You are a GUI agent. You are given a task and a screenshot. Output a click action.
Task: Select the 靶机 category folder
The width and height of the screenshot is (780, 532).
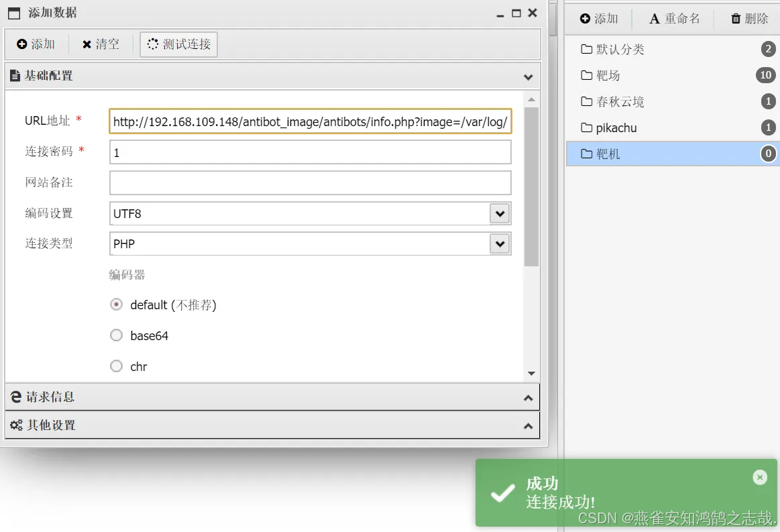(x=673, y=154)
